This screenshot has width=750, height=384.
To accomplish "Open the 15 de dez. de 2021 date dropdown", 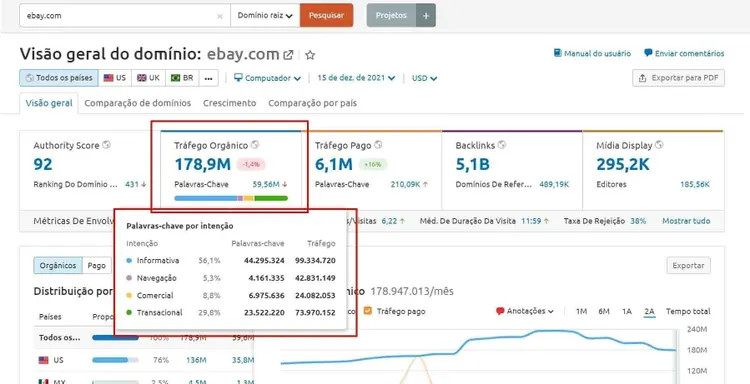I will pyautogui.click(x=356, y=78).
